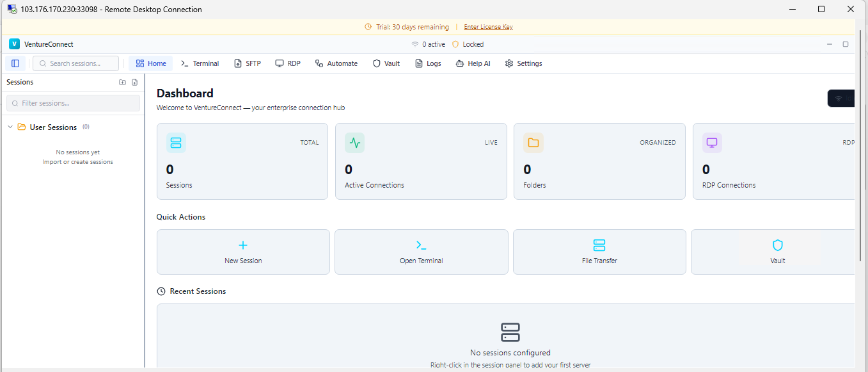Collapse the User Sessions chevron
The image size is (868, 372).
click(x=10, y=127)
